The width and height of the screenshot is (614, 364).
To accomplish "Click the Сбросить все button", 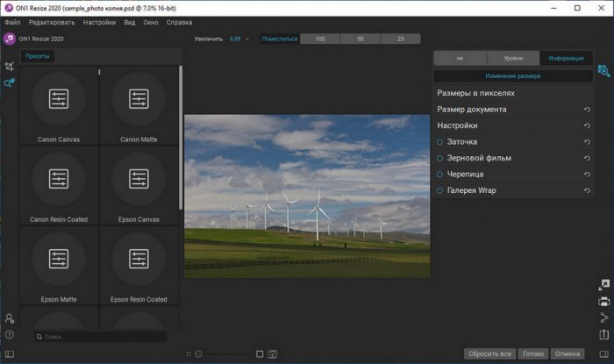I will coord(489,353).
